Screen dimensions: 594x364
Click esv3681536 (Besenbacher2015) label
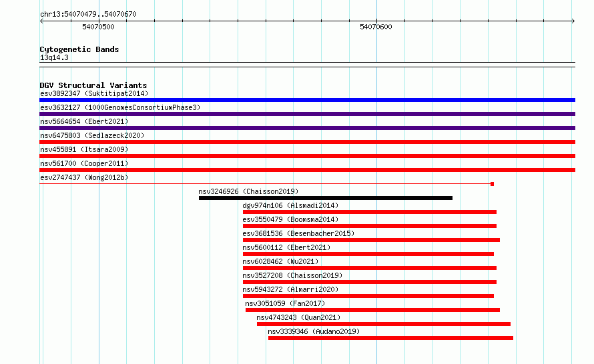click(298, 233)
